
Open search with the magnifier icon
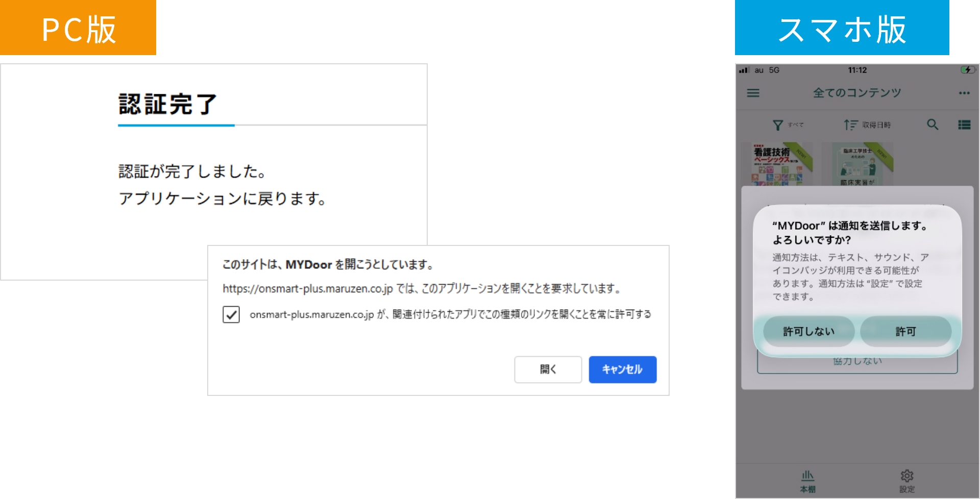click(x=933, y=124)
